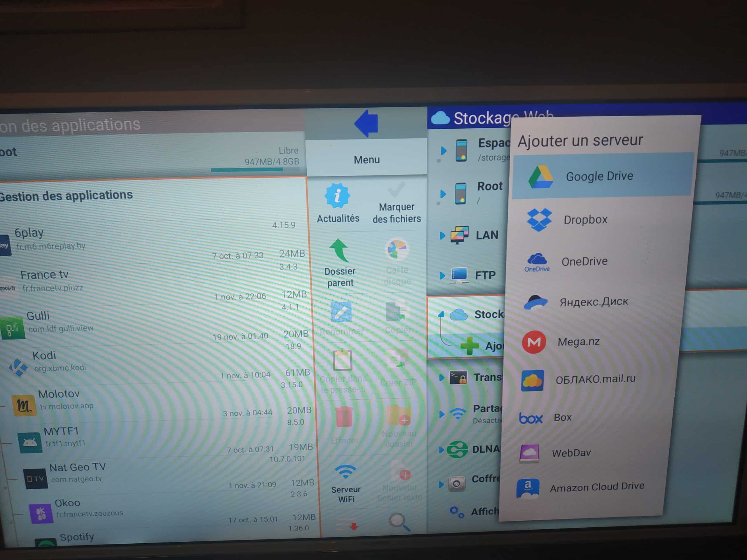Click the Amazon Cloud Drive icon
This screenshot has height=560, width=747.
(528, 489)
